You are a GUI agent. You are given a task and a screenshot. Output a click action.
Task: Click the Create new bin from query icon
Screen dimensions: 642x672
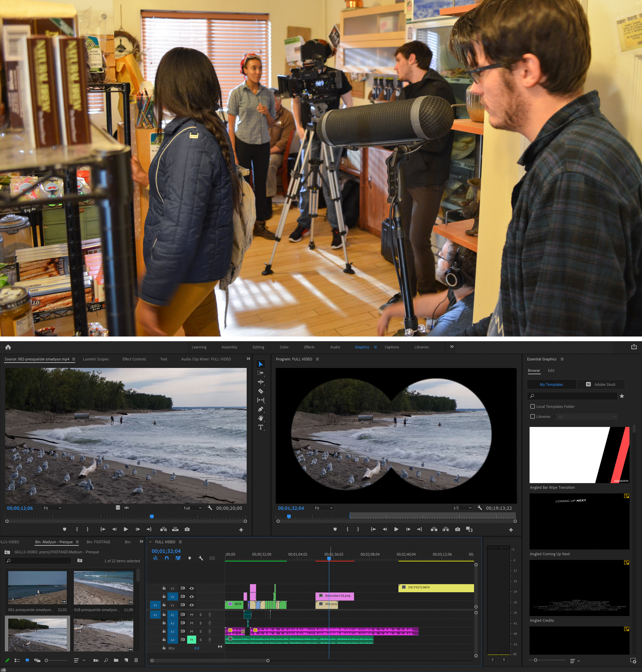(80, 561)
